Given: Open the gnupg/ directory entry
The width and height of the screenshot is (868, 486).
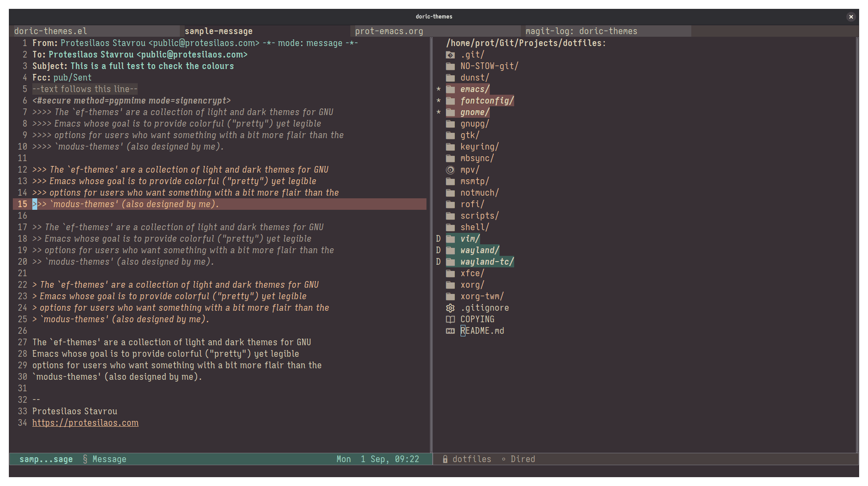Looking at the screenshot, I should click(475, 124).
